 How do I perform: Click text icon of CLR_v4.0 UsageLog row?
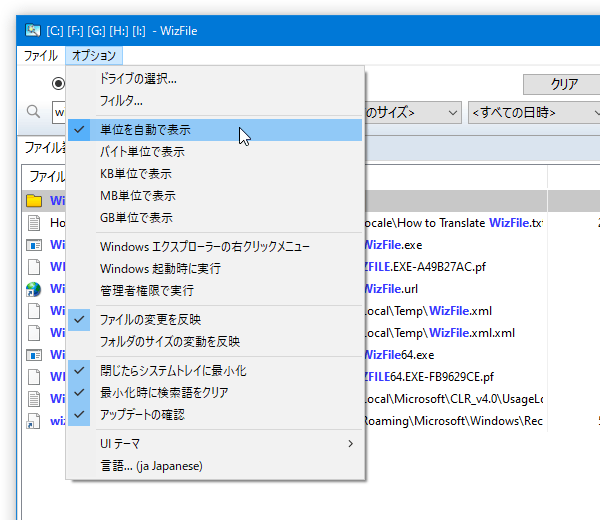tap(34, 399)
